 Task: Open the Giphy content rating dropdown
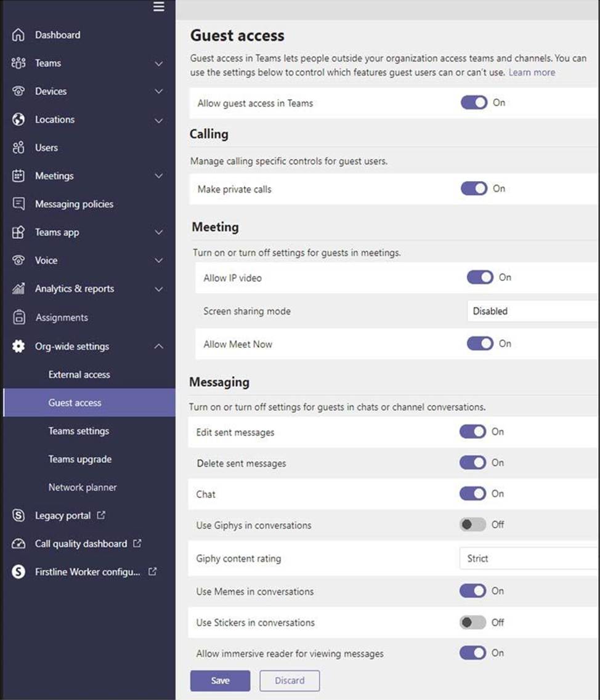point(529,558)
